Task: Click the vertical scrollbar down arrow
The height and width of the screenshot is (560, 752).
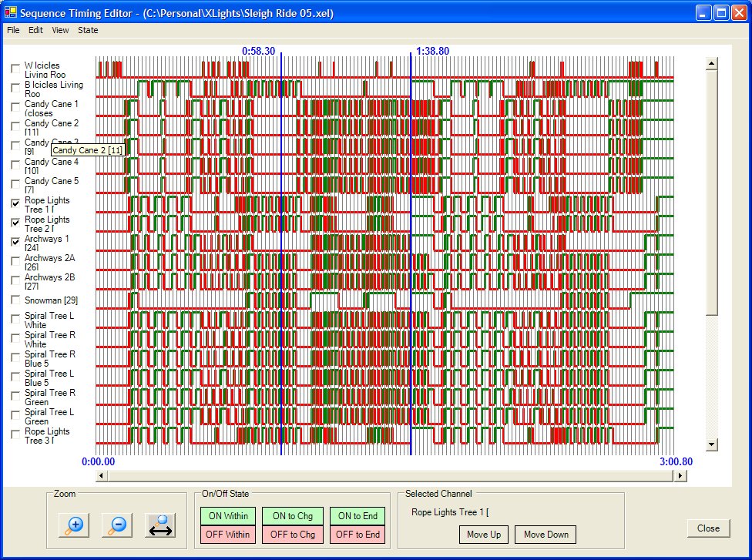Action: coord(712,444)
